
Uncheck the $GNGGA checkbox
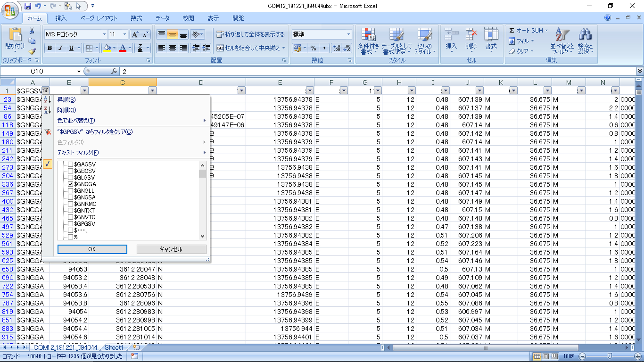[70, 184]
